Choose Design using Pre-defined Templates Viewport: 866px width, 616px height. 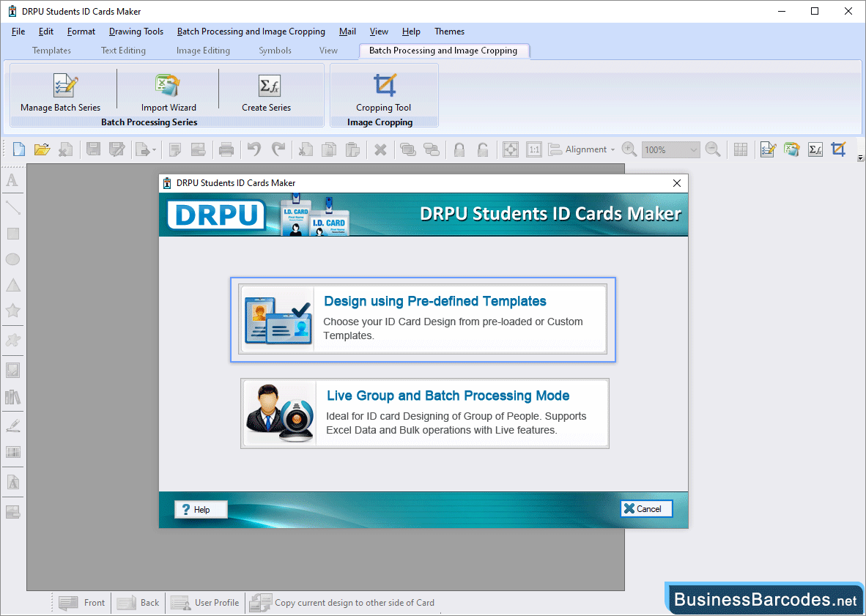click(x=423, y=319)
